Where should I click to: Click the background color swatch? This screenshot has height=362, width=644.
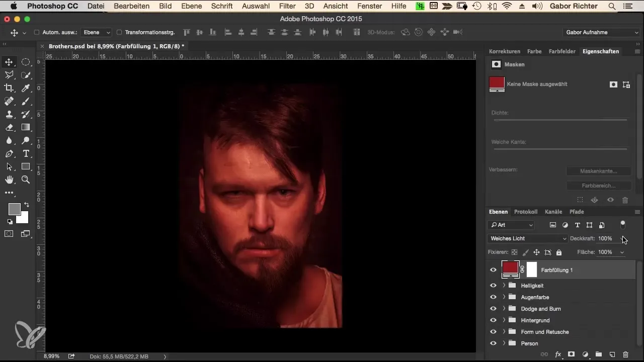point(24,219)
